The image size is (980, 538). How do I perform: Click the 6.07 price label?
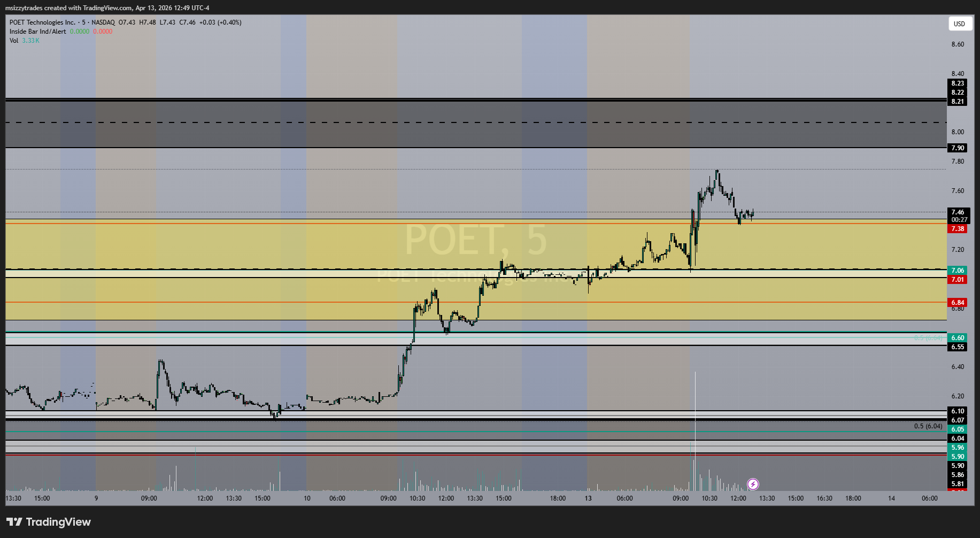point(958,420)
